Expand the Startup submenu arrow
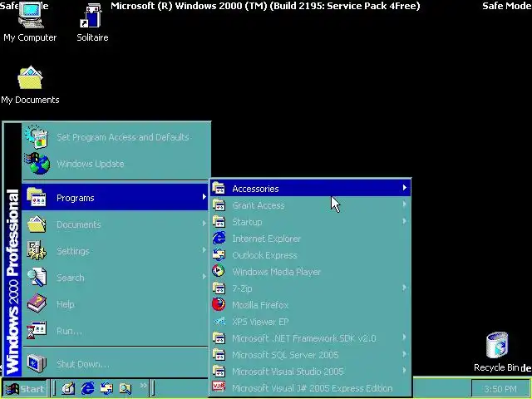The height and width of the screenshot is (399, 532). pos(404,221)
